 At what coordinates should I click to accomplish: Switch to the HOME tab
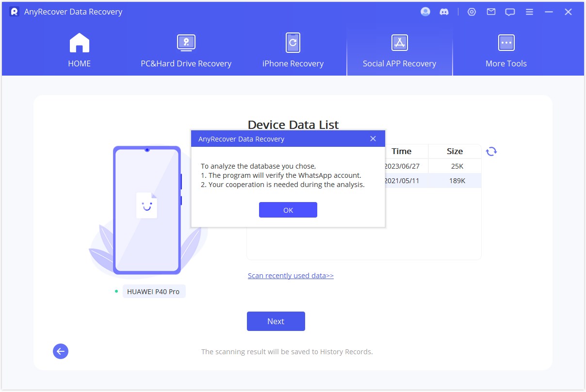[80, 50]
